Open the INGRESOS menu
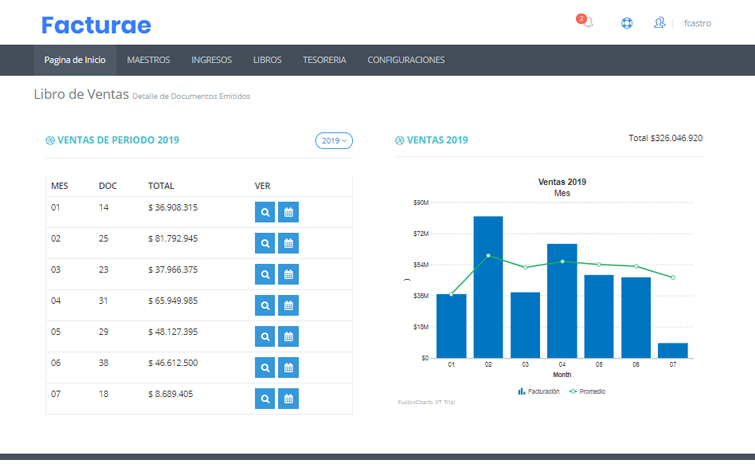Image resolution: width=755 pixels, height=470 pixels. [x=211, y=60]
